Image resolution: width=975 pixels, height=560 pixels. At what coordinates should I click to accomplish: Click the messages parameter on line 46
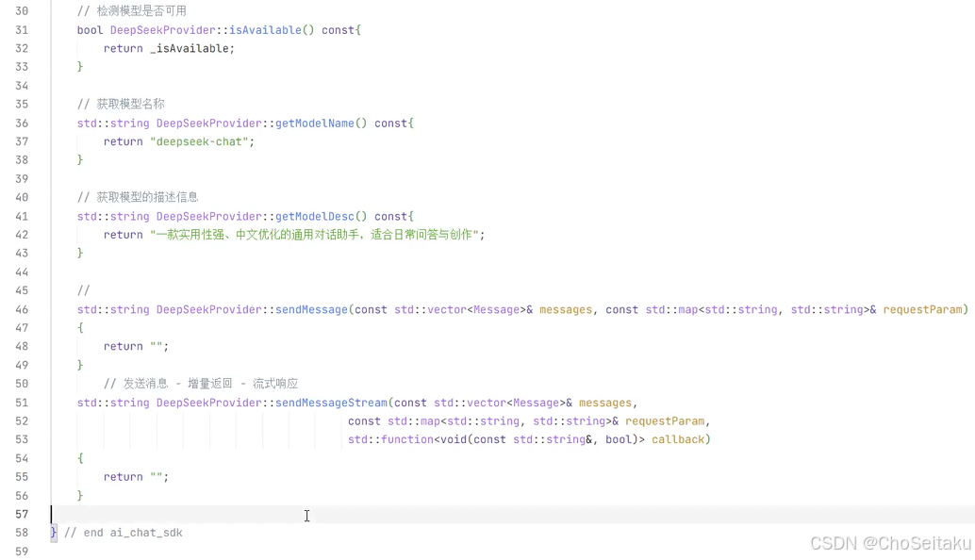click(565, 309)
